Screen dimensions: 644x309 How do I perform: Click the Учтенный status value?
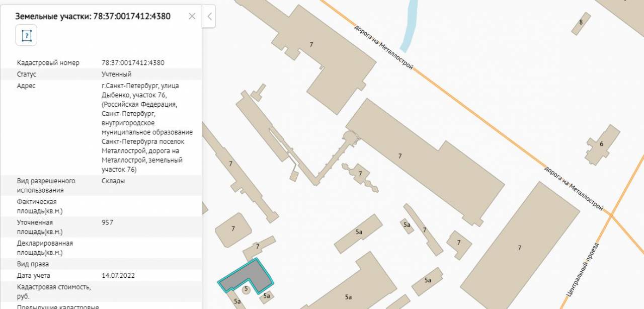(x=116, y=74)
